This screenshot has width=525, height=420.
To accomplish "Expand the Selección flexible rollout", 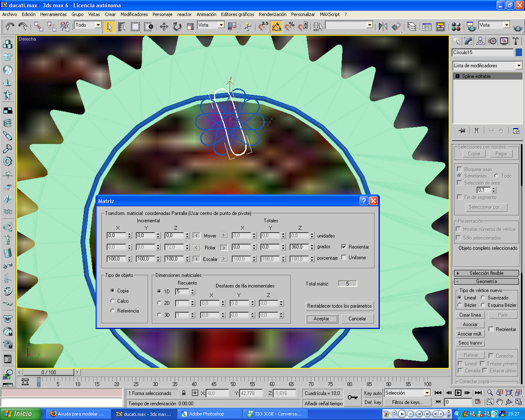I will tap(487, 273).
